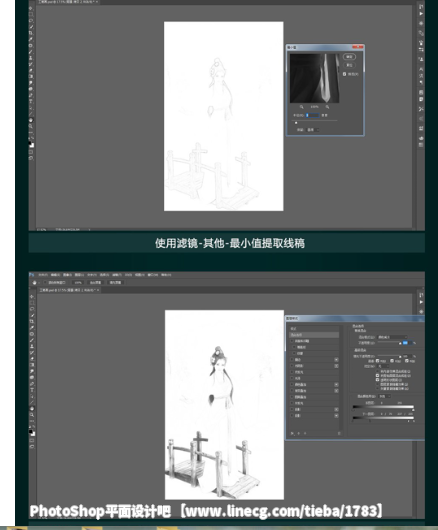Image resolution: width=438 pixels, height=530 pixels.
Task: Enable Stroke effect checkbox in Layer Style
Action: coord(292,359)
